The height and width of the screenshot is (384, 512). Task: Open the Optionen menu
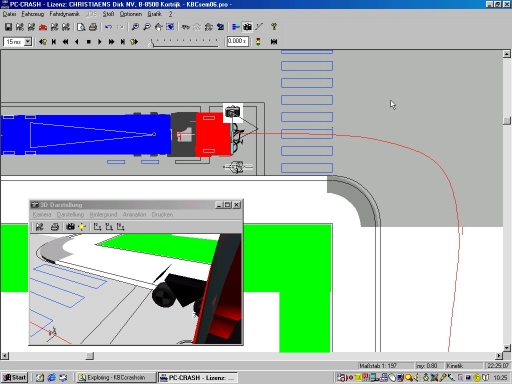point(131,14)
